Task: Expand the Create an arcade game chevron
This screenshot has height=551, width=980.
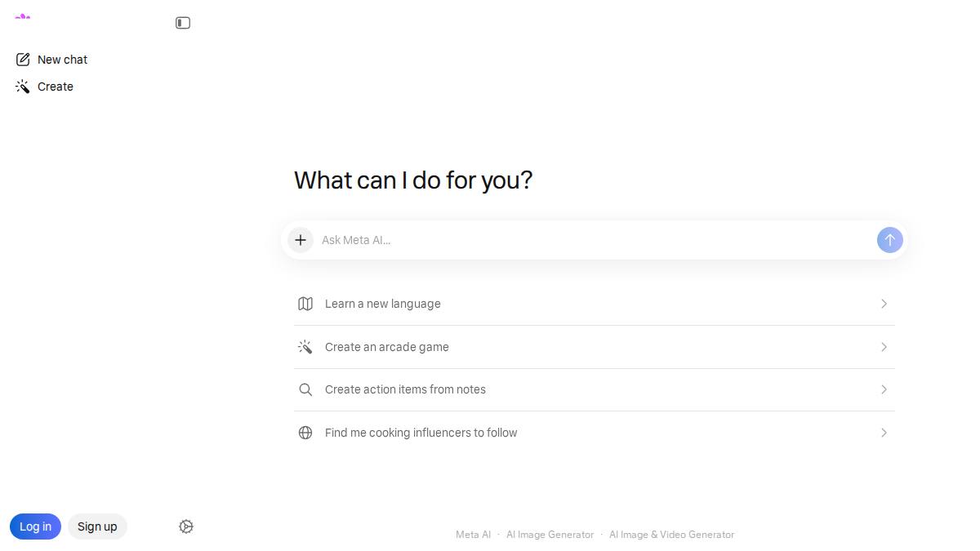Action: tap(884, 347)
